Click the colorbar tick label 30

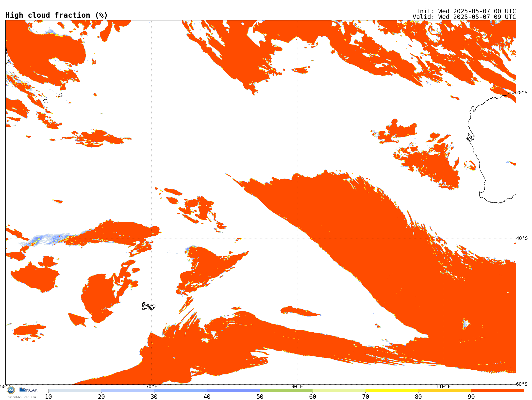[154, 397]
